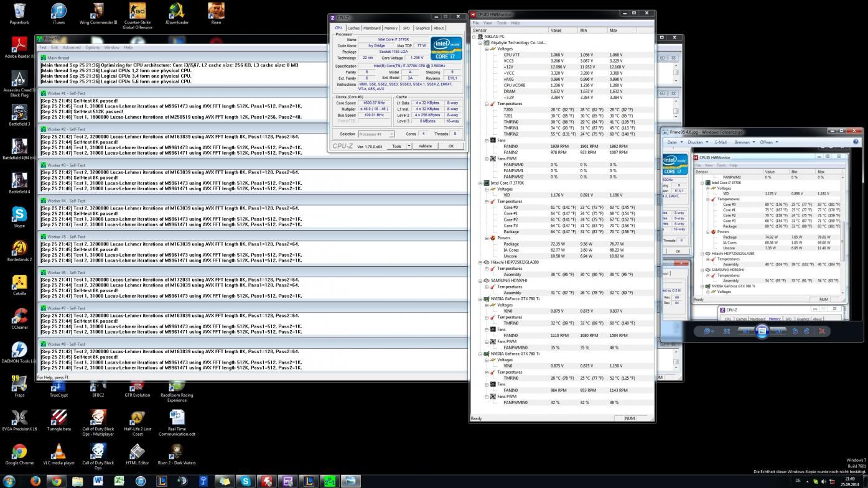Open EVGA PrecisionX 16 desktop icon
Viewport: 868px width, 488px height.
click(x=19, y=420)
